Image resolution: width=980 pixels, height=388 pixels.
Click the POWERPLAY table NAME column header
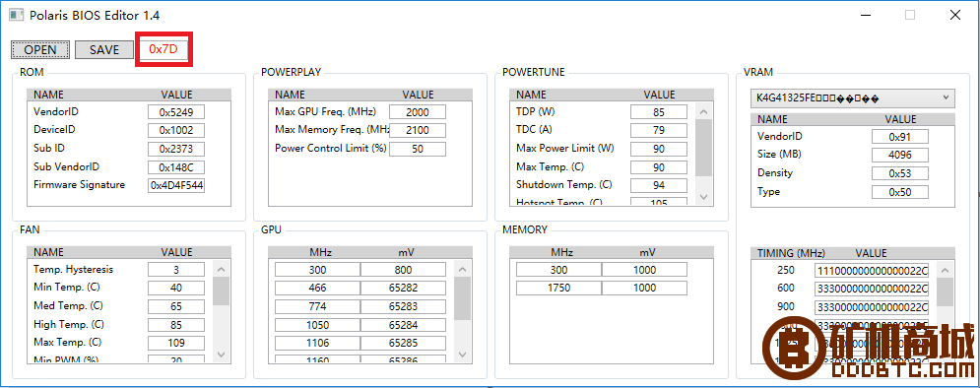(x=290, y=95)
